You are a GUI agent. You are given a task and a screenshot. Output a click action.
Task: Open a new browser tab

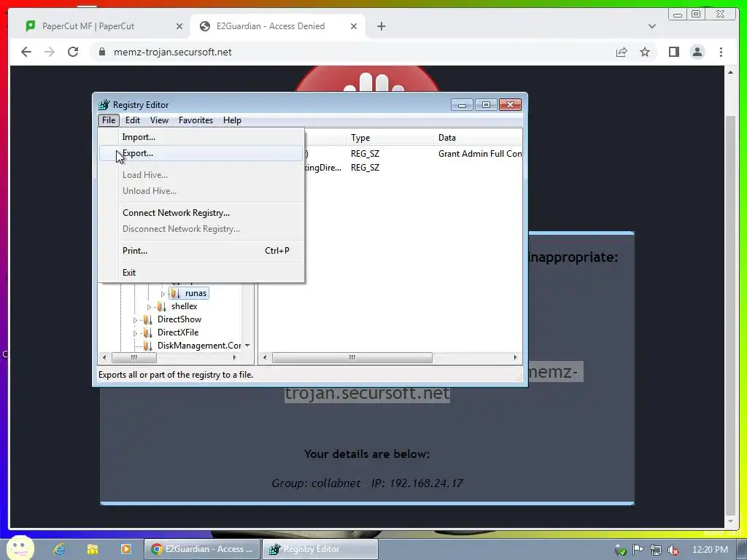(x=381, y=27)
